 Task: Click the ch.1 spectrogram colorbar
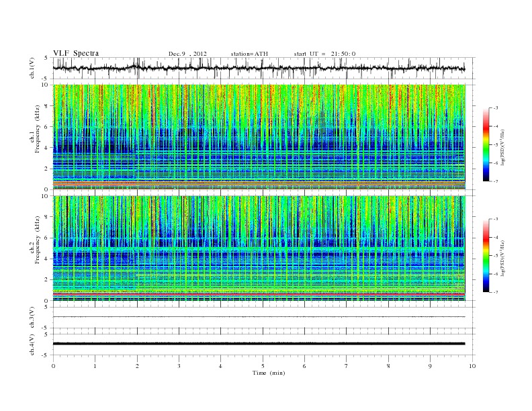[x=486, y=144]
